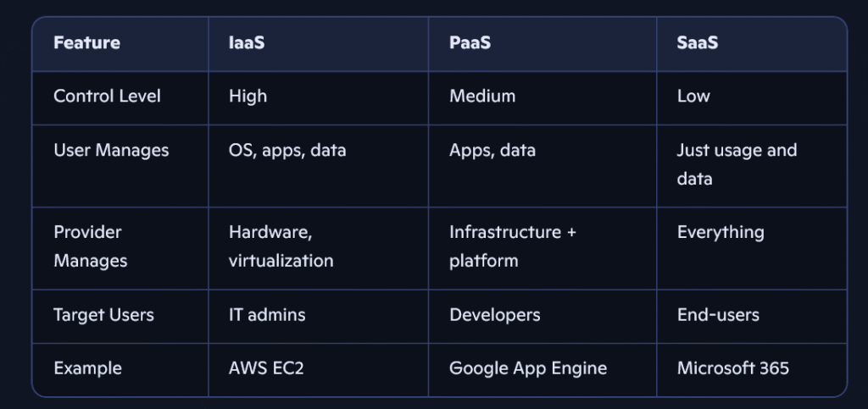Screen dimensions: 868x409
Task: Click the Feature column header
Action: point(86,42)
